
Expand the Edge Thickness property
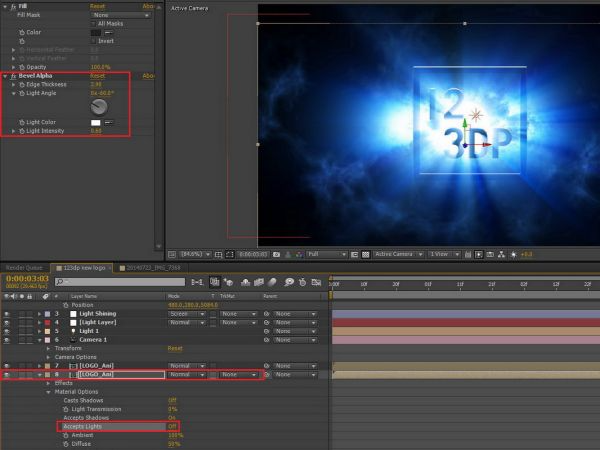[x=13, y=85]
